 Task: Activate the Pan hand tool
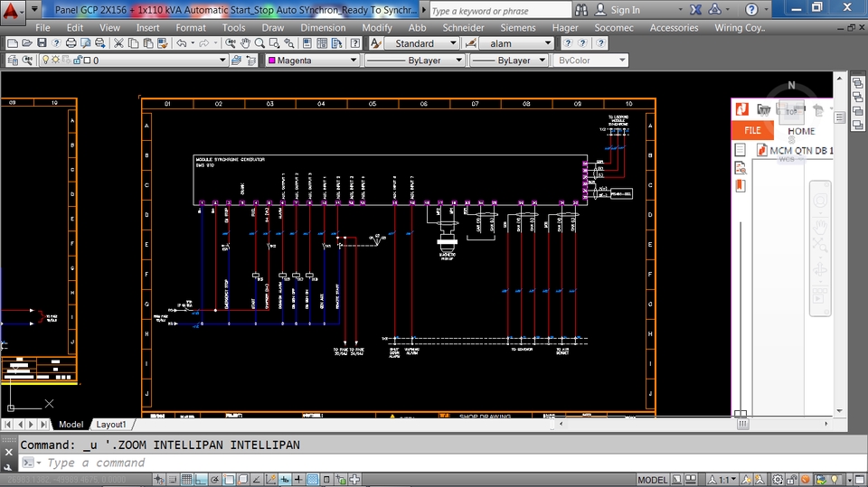pos(245,43)
